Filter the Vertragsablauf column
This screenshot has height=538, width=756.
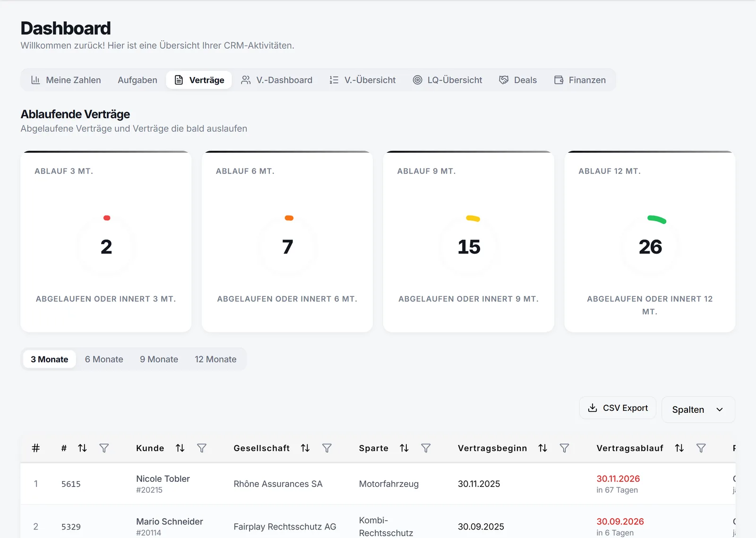pos(701,448)
